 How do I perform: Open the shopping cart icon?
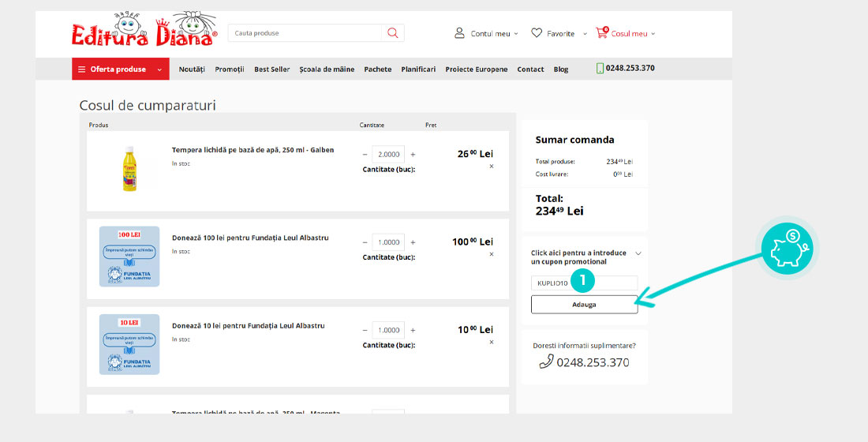[x=602, y=33]
